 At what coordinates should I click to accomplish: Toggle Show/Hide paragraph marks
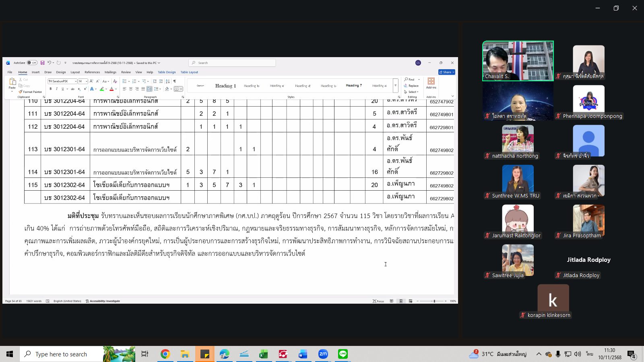[x=175, y=81]
